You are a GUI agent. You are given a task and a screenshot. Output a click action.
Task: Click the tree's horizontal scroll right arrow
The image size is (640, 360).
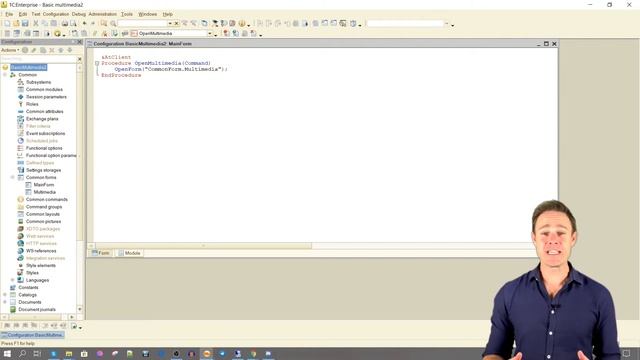72,317
